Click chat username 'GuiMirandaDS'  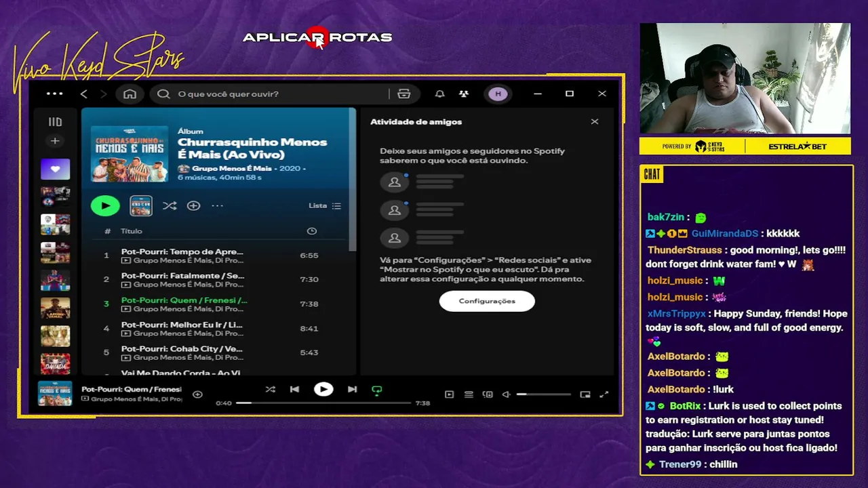[725, 233]
